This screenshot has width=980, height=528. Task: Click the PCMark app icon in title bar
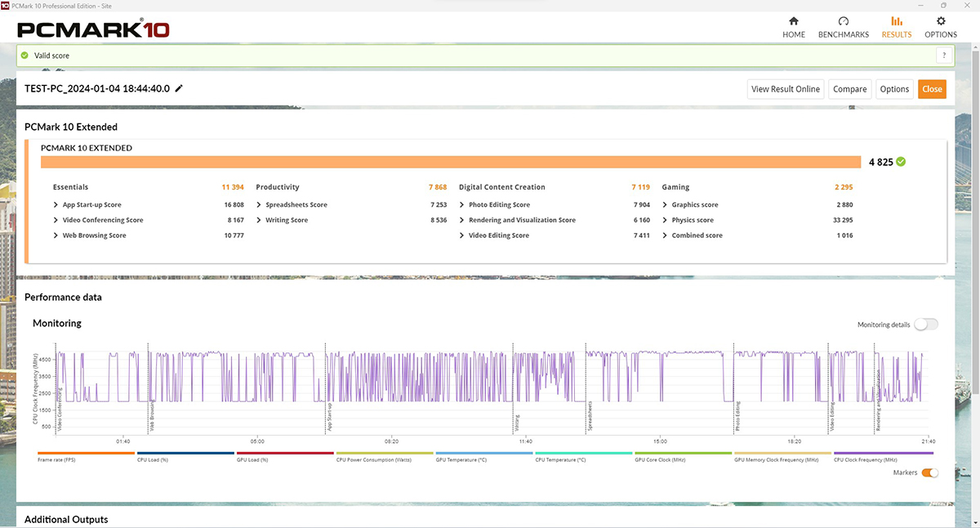tap(7, 5)
